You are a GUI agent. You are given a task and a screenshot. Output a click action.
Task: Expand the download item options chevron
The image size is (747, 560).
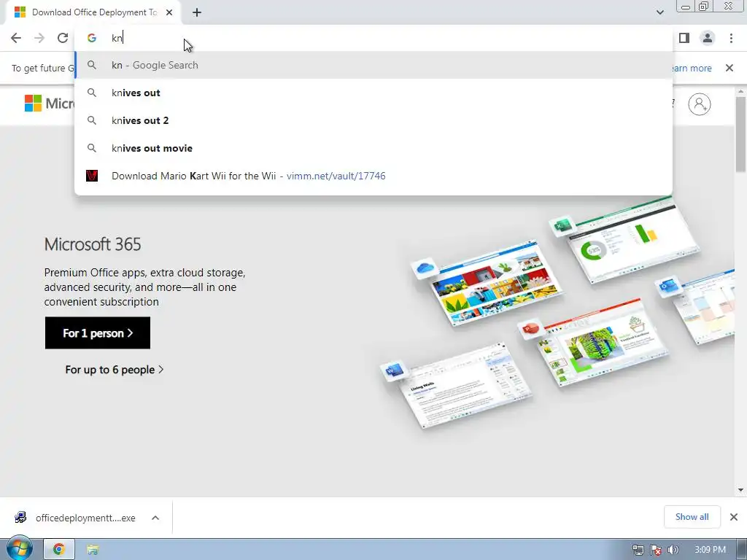[155, 518]
